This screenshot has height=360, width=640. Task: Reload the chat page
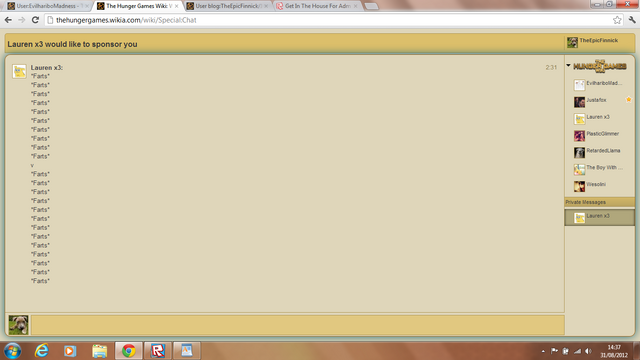click(35, 20)
